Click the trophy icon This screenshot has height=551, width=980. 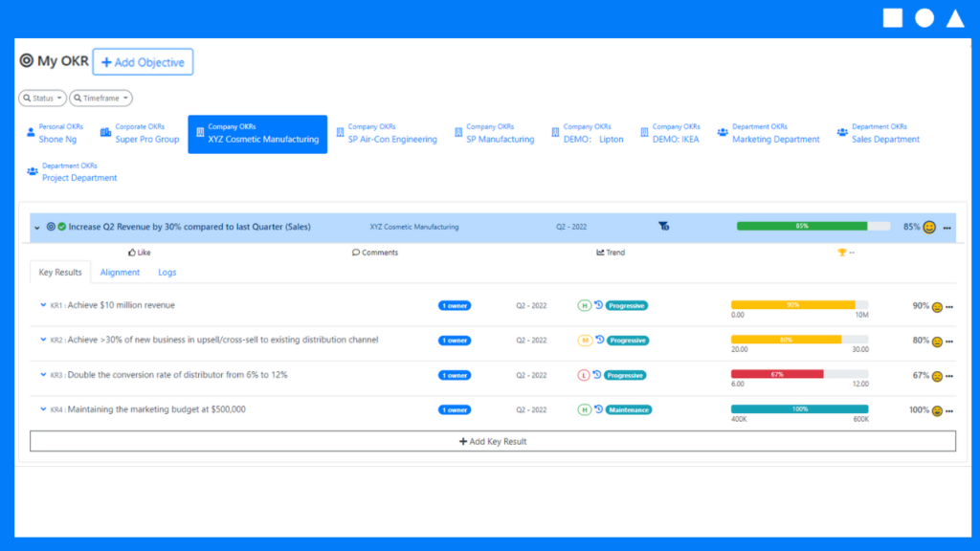pos(842,253)
